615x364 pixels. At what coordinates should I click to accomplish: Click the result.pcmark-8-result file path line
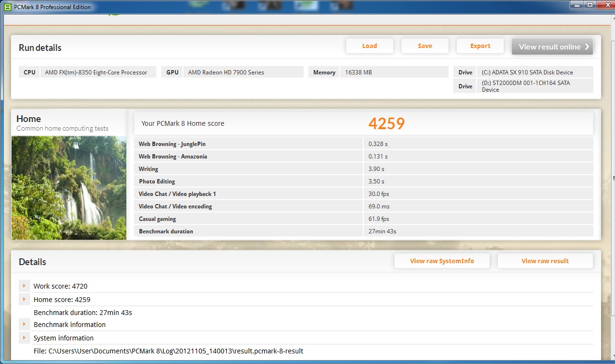168,351
